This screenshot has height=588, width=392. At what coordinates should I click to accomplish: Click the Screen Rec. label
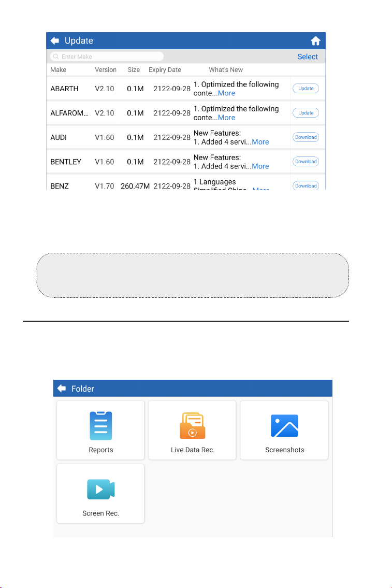(x=101, y=513)
